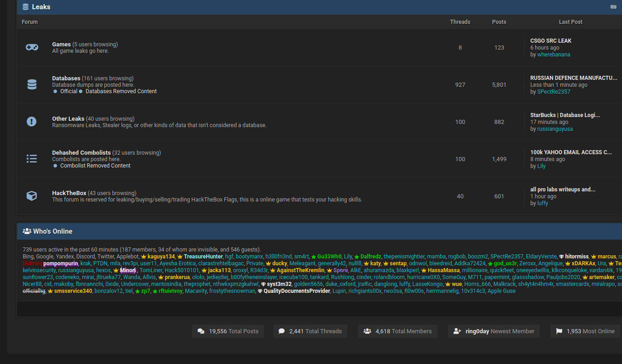
Task: Open the Dehashed Combolists forum
Action: coord(81,153)
